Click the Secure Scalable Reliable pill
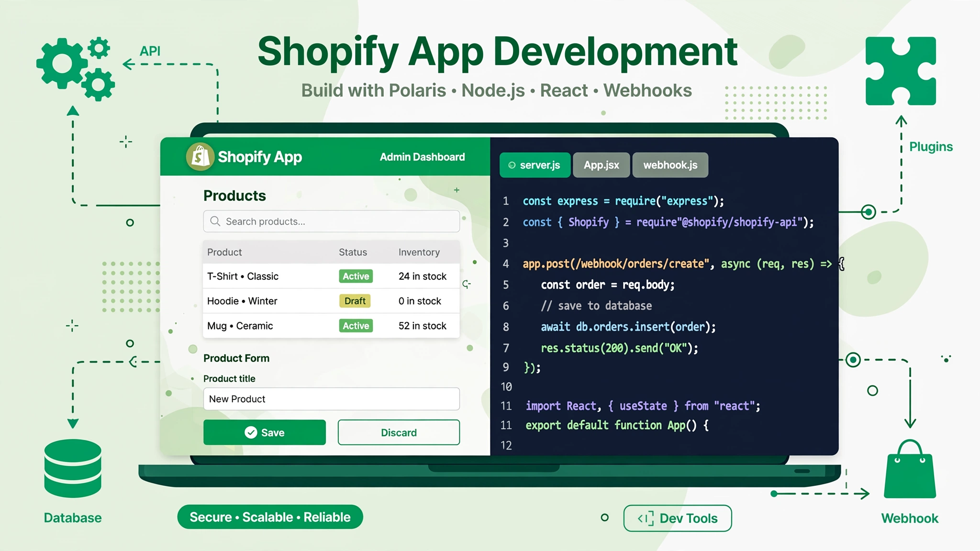This screenshot has height=551, width=980. point(270,517)
